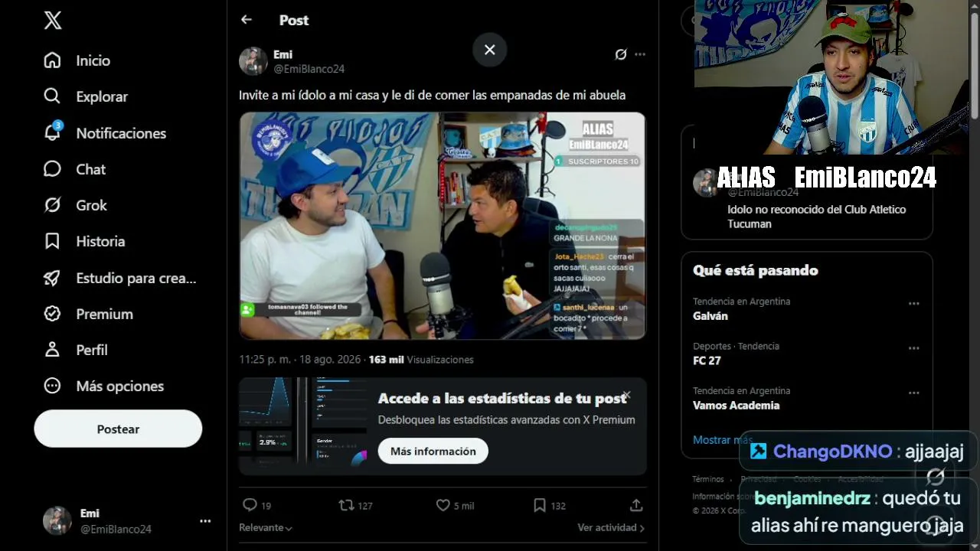
Task: Click the Postear button
Action: click(x=118, y=429)
